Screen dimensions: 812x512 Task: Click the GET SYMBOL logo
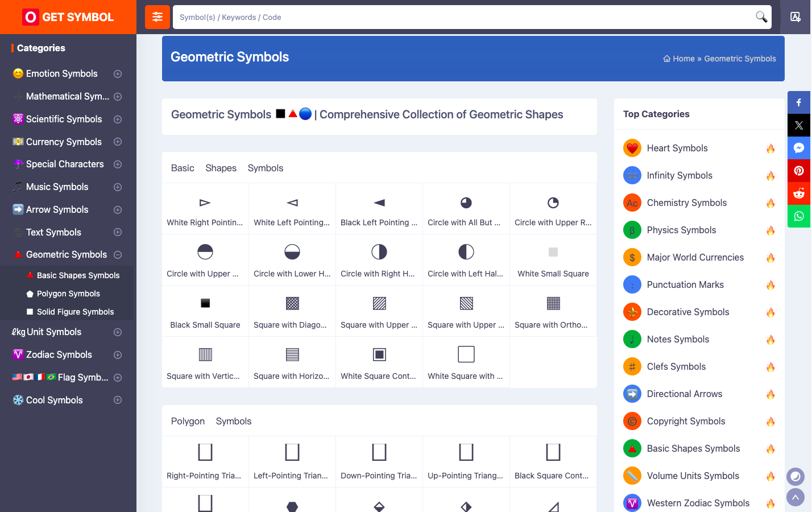(68, 17)
